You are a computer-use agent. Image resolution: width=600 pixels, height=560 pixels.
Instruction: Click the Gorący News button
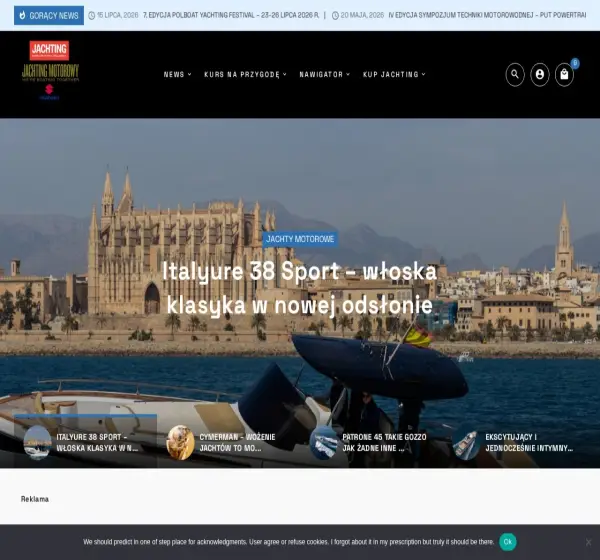pos(49,15)
